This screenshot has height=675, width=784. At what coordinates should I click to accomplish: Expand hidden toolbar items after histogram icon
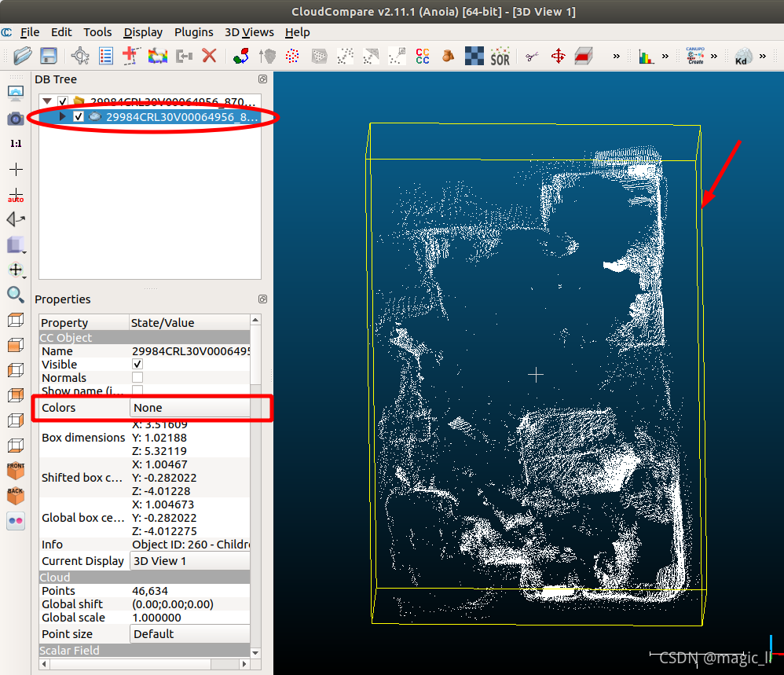(x=665, y=56)
